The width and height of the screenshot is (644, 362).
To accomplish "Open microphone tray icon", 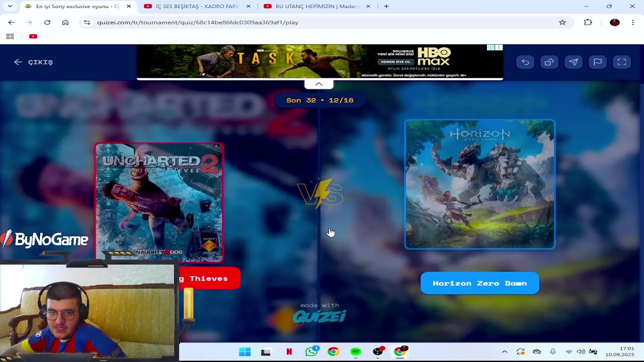I will (x=553, y=352).
